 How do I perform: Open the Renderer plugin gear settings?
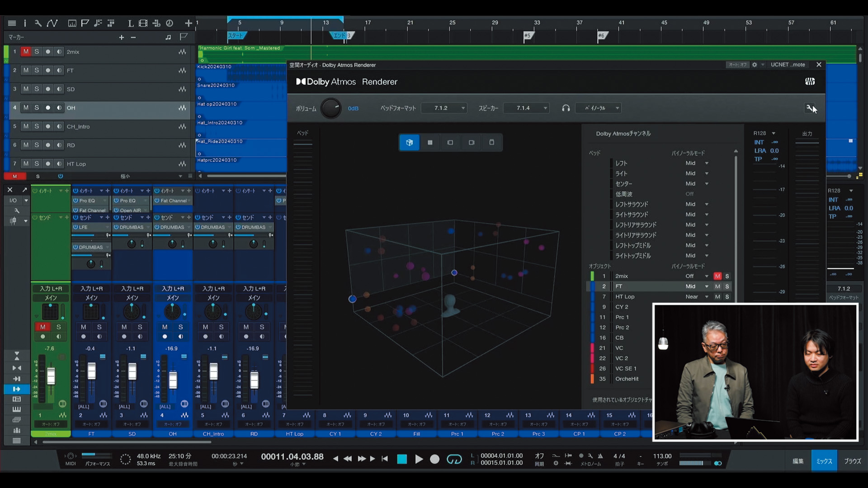point(755,65)
